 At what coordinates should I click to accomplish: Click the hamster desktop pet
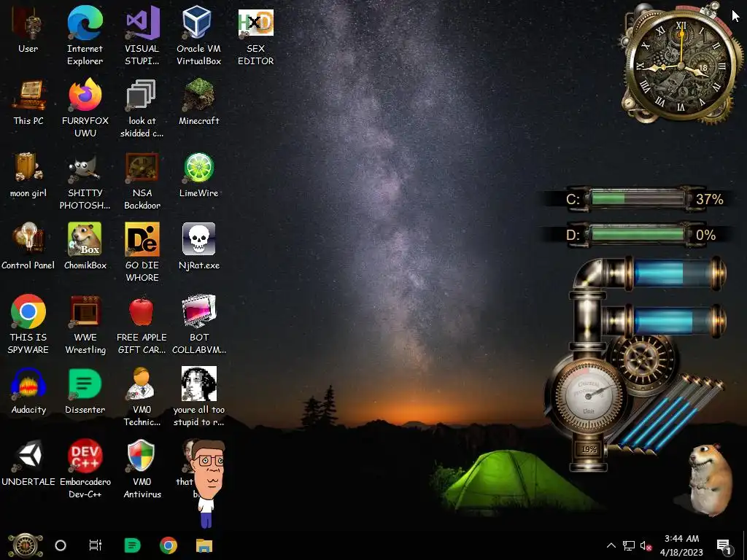(709, 480)
